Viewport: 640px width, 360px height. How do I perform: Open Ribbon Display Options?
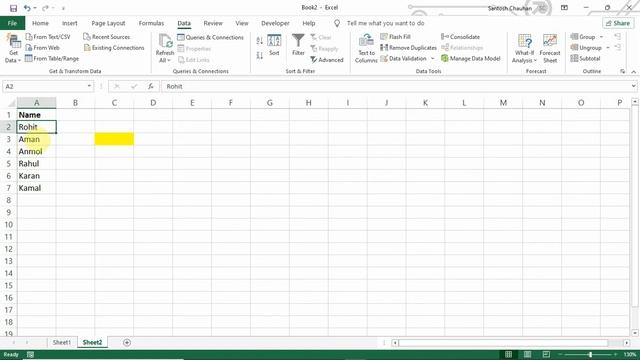564,8
